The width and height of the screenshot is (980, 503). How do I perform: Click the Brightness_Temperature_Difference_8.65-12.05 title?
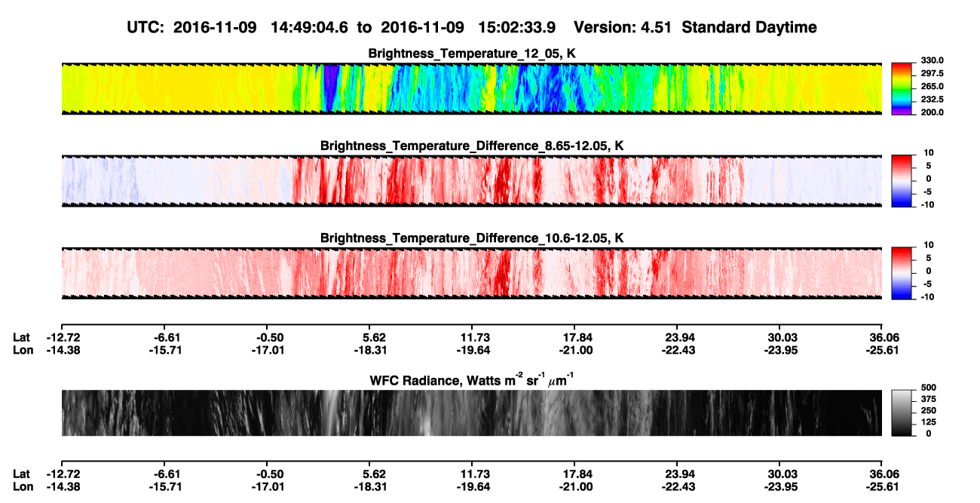472,146
